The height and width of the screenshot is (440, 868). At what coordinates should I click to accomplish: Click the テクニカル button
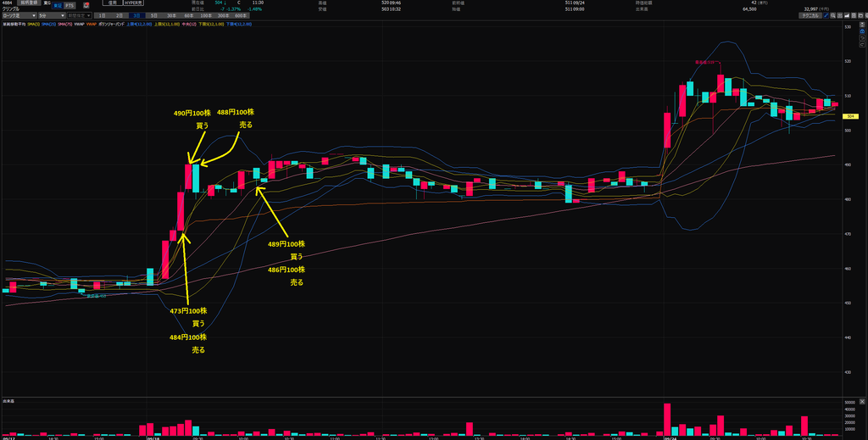(810, 15)
